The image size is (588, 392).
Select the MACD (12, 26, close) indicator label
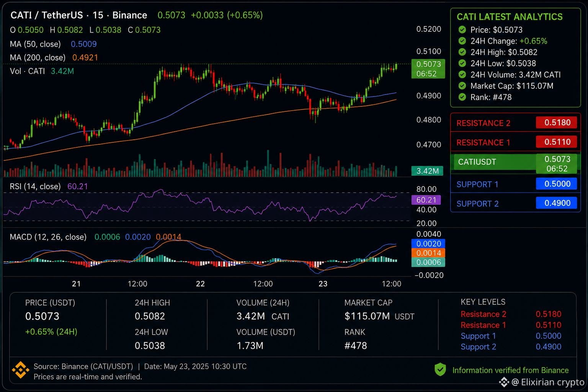[48, 237]
